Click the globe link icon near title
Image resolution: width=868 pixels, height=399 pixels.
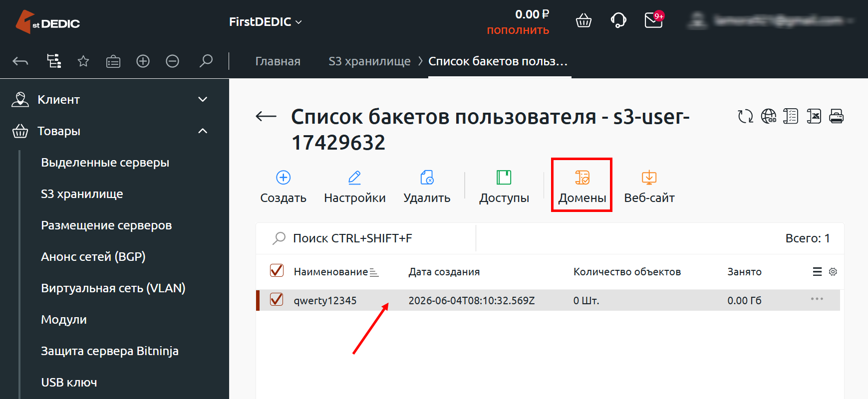point(768,117)
